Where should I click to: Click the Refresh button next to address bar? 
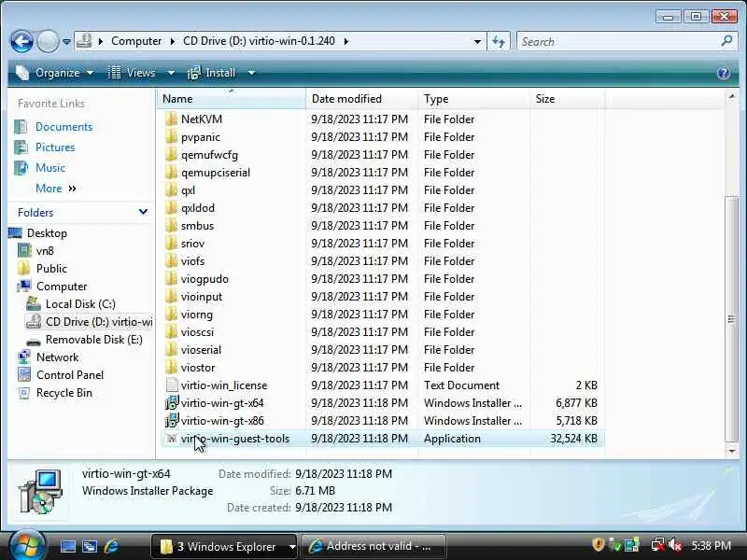499,41
